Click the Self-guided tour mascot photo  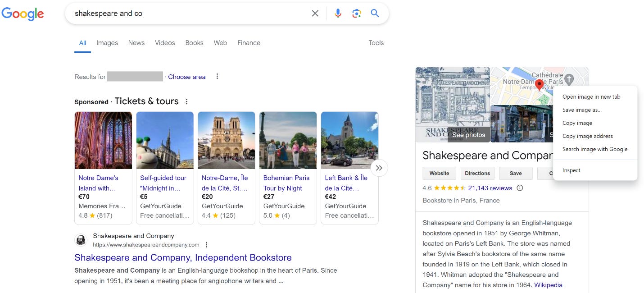coord(165,140)
